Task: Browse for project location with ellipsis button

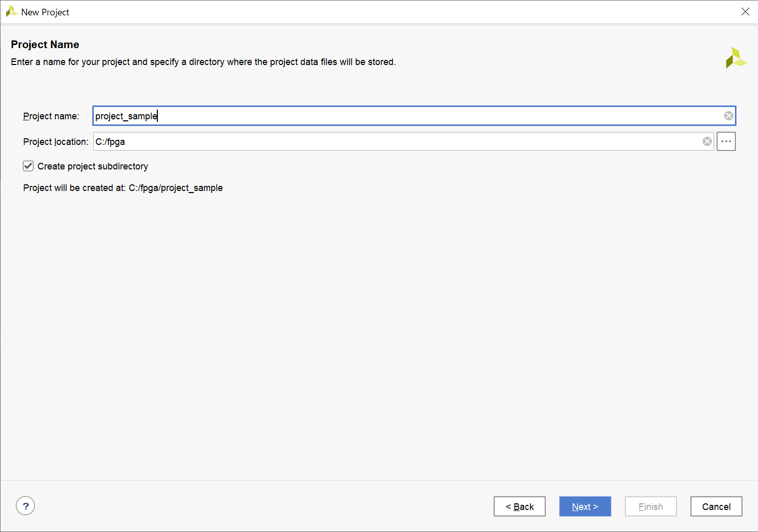Action: tap(726, 141)
